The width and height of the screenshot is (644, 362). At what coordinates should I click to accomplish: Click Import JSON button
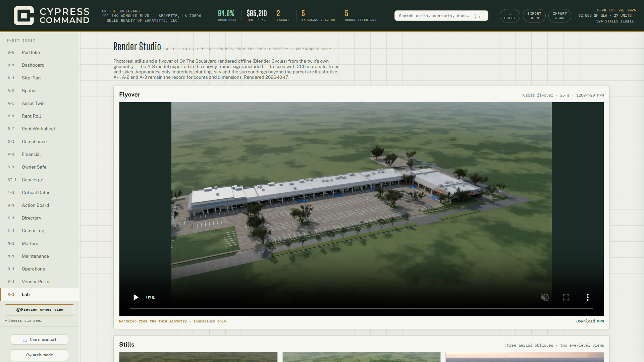559,16
